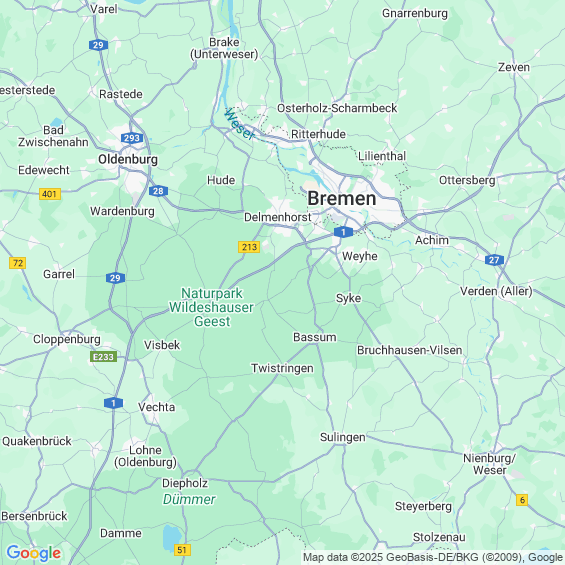
Task: Click the A27 highway shield near Achim
Action: pos(494,260)
